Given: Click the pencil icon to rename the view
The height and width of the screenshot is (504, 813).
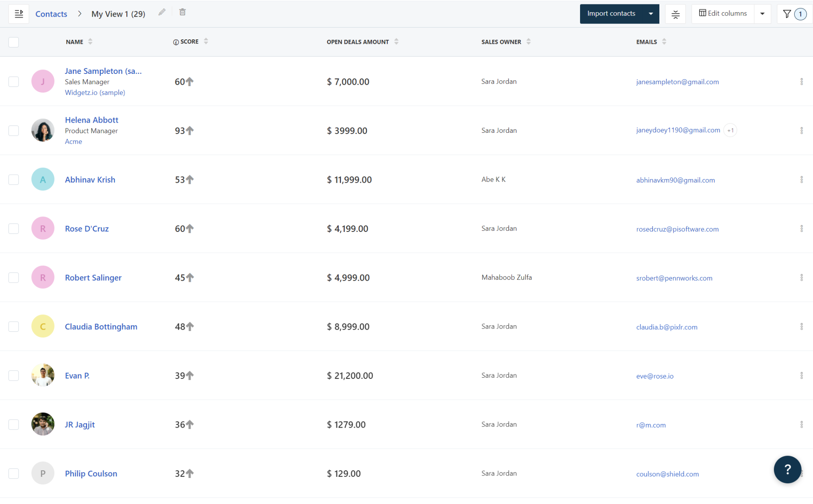Looking at the screenshot, I should pos(162,13).
